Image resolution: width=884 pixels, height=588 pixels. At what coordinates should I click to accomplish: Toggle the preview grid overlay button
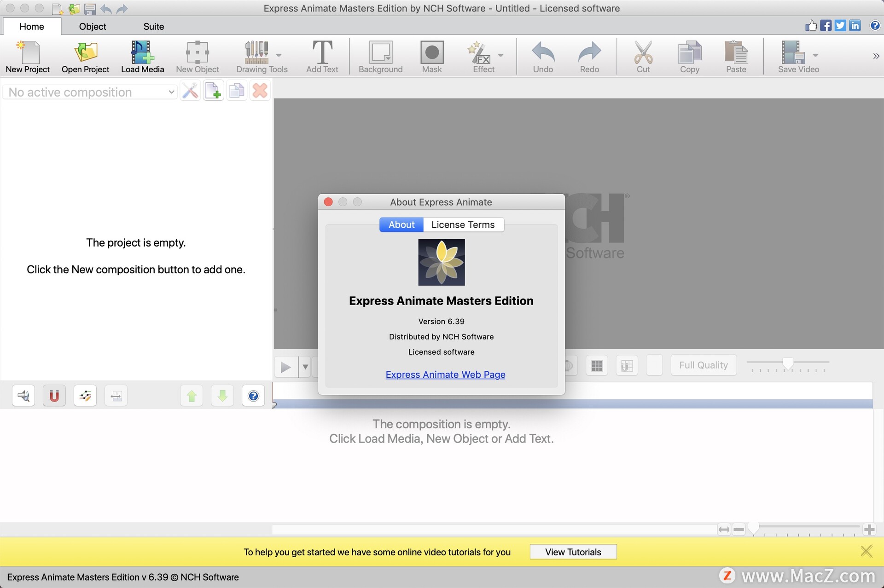(597, 365)
